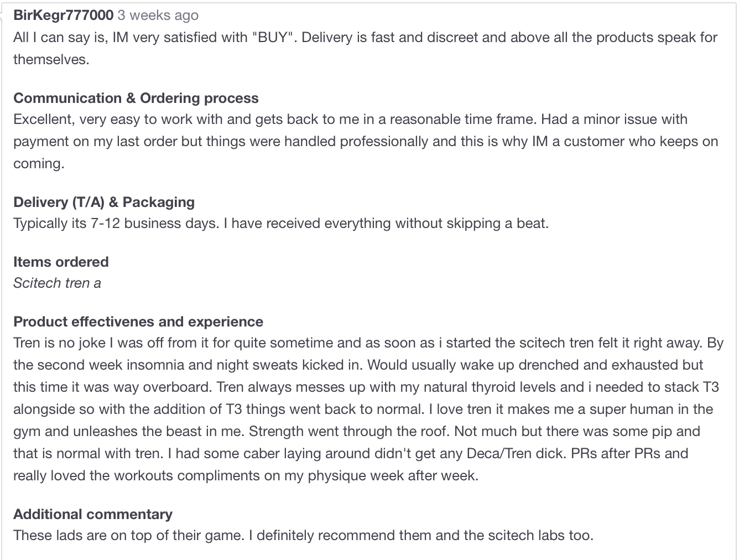Click the 'Product effectivenes and experience' heading

tap(138, 322)
